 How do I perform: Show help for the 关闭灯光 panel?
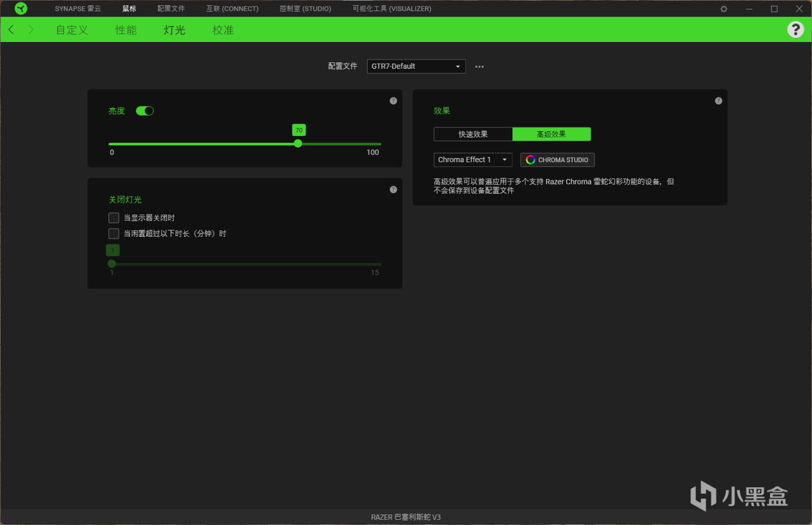coord(393,190)
